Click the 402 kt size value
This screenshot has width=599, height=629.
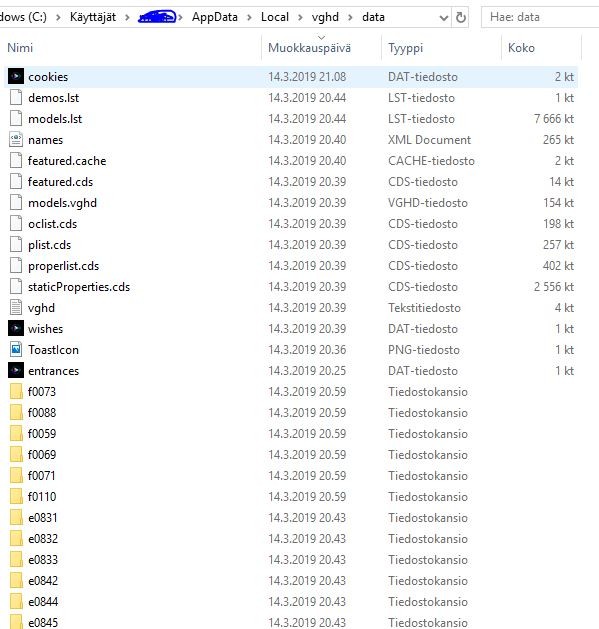point(558,266)
